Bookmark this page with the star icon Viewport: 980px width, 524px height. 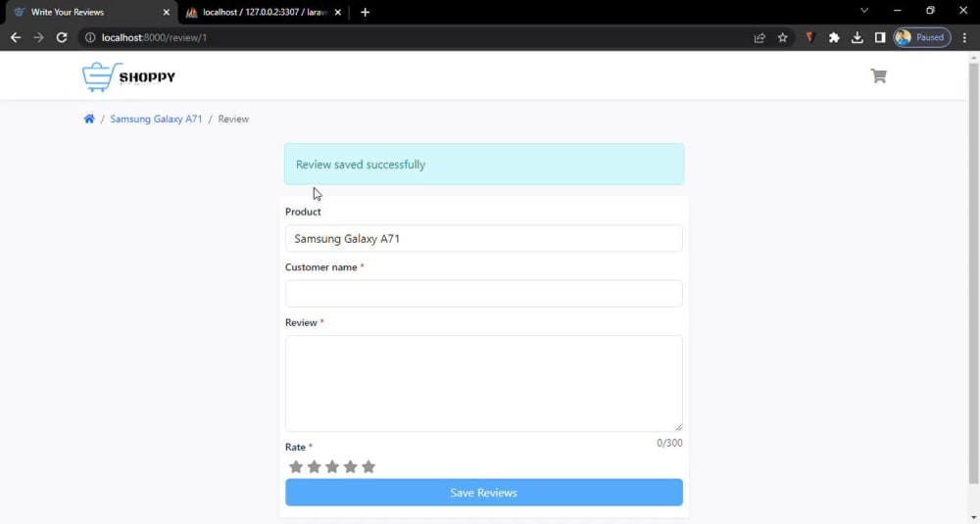[x=782, y=37]
